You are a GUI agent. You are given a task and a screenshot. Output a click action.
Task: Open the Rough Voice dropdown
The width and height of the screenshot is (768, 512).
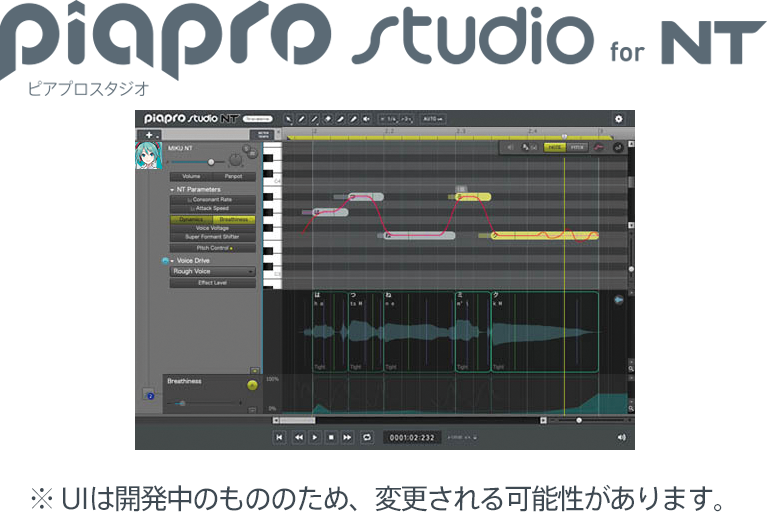tap(213, 271)
